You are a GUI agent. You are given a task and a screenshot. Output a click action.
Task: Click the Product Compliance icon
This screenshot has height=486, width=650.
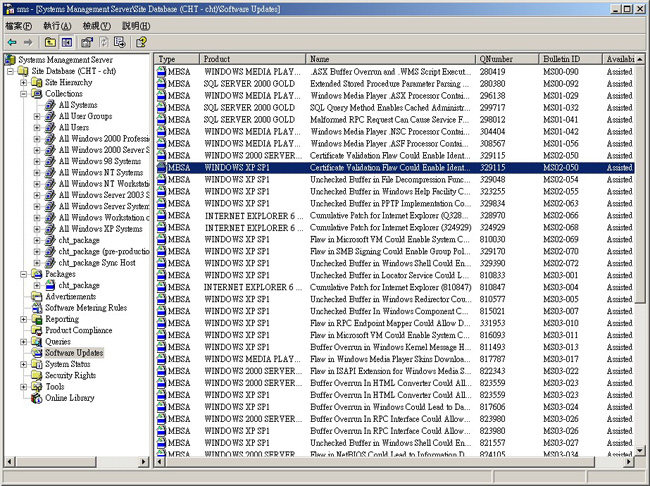click(x=36, y=330)
